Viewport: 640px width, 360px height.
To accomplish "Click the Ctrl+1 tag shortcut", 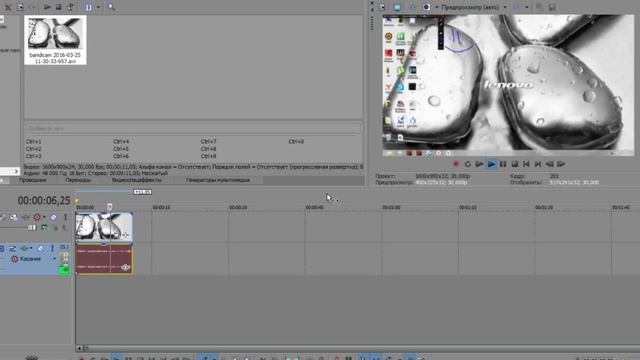I will point(33,142).
